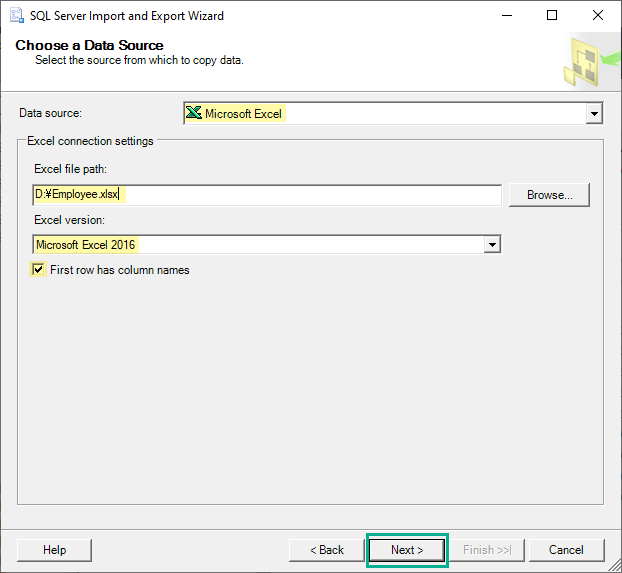This screenshot has height=573, width=622.
Task: Click the window resize grip
Action: pos(615,566)
